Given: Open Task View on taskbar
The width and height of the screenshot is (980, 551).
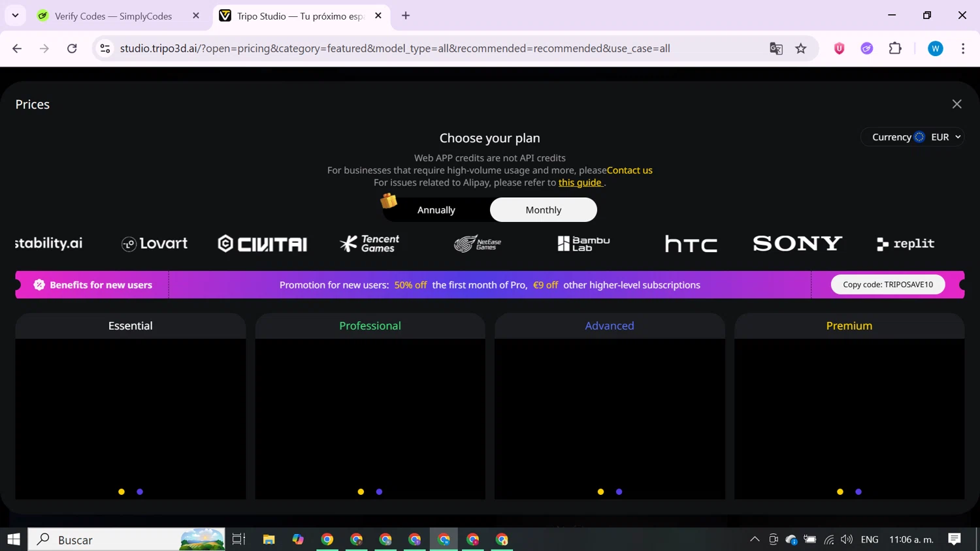Looking at the screenshot, I should point(238,539).
